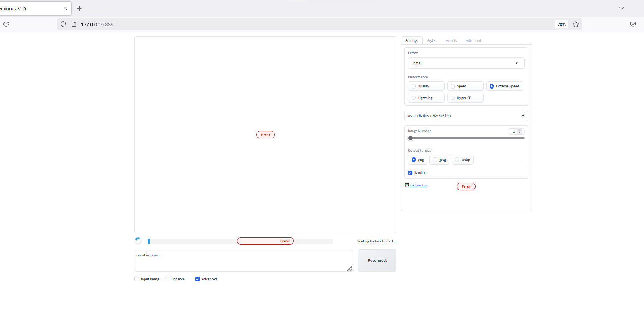Open the History Log link
The height and width of the screenshot is (317, 644).
tap(418, 185)
